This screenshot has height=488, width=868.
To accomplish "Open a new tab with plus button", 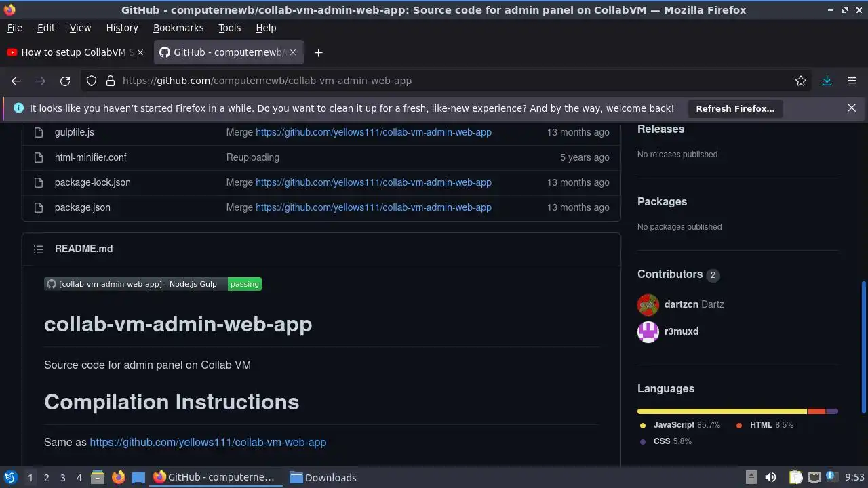I will [x=318, y=52].
